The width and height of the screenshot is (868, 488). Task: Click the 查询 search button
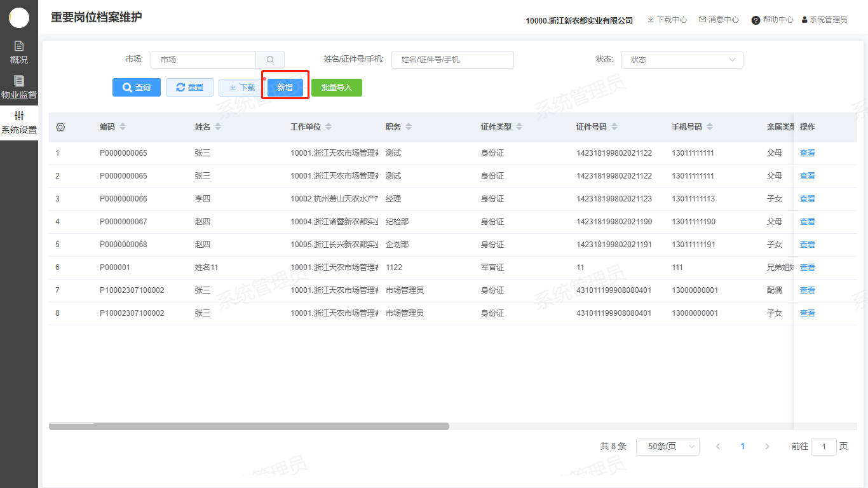pos(137,88)
